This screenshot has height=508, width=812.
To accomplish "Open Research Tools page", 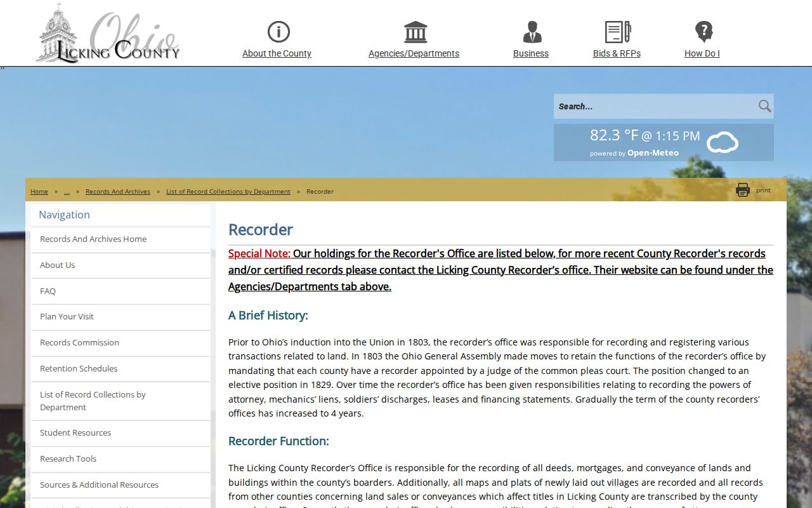I will [121, 459].
